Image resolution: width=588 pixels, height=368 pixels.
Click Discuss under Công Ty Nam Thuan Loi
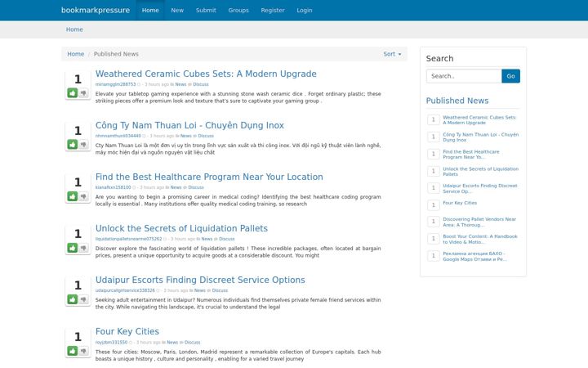(x=206, y=136)
